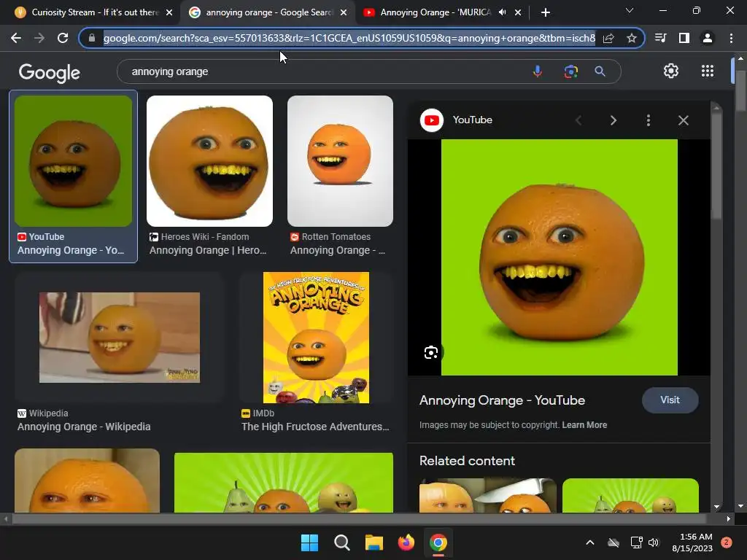Select the YouTube Annoying Orange thumbnail
The image size is (747, 560).
click(74, 161)
